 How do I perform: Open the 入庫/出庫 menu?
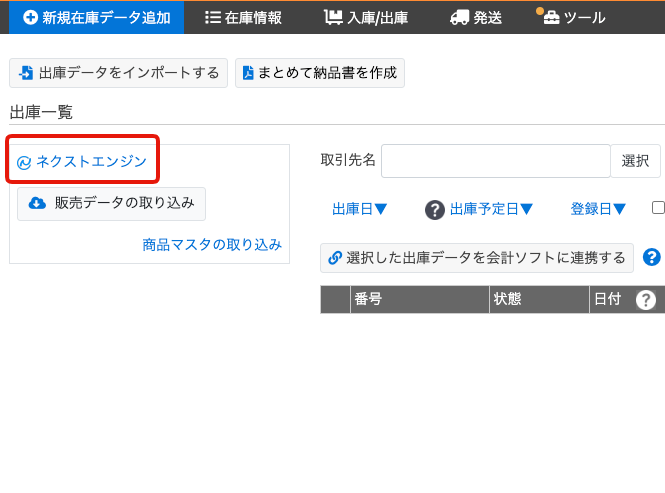click(366, 17)
